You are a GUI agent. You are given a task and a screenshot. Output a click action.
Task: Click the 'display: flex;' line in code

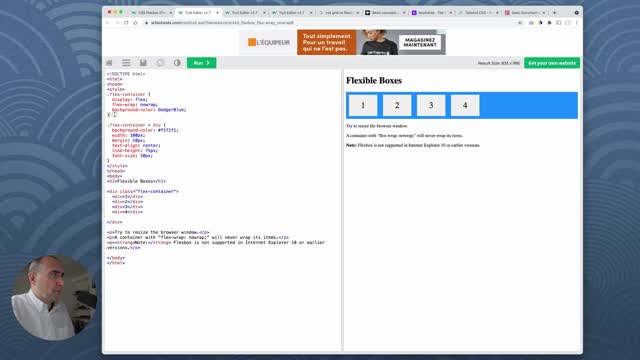click(x=130, y=99)
